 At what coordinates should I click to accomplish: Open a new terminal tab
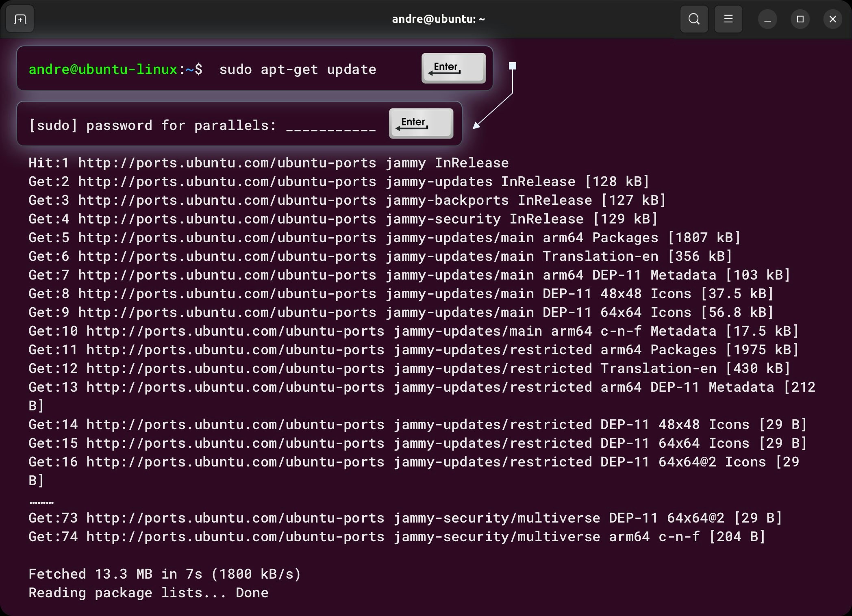pos(20,19)
